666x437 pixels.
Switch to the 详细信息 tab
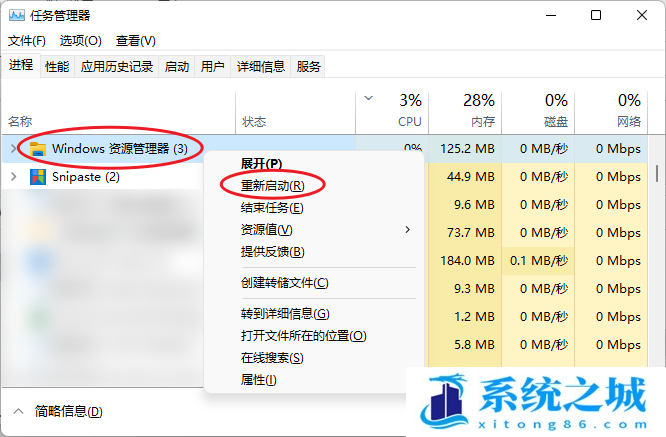(260, 67)
